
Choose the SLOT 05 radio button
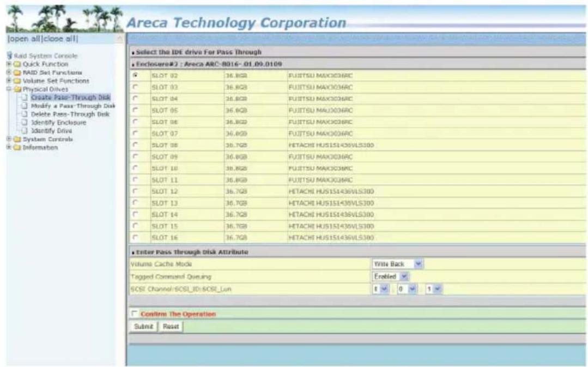(135, 110)
